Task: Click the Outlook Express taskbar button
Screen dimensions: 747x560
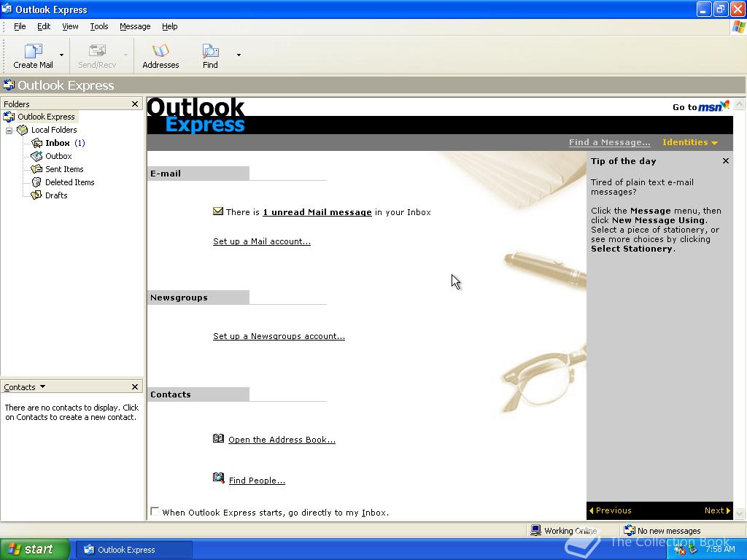Action: [x=134, y=550]
